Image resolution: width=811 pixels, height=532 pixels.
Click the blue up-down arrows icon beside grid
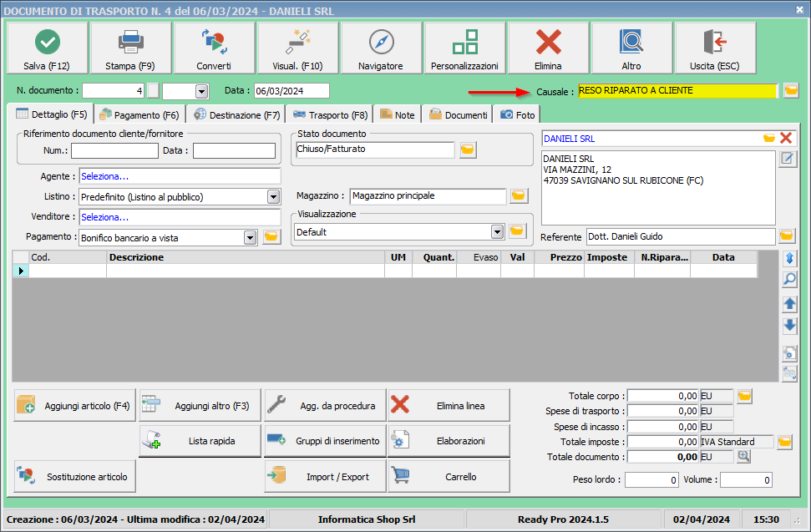[x=790, y=258]
